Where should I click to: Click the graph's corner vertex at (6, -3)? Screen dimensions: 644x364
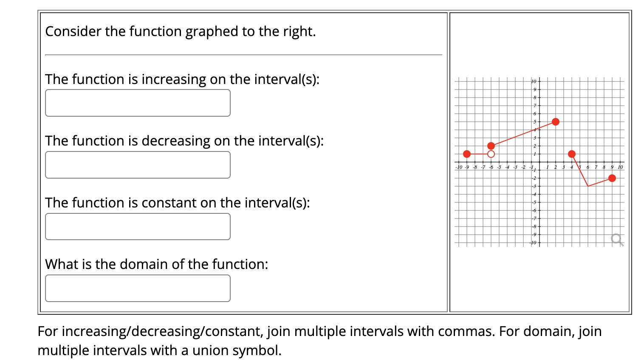pyautogui.click(x=588, y=186)
